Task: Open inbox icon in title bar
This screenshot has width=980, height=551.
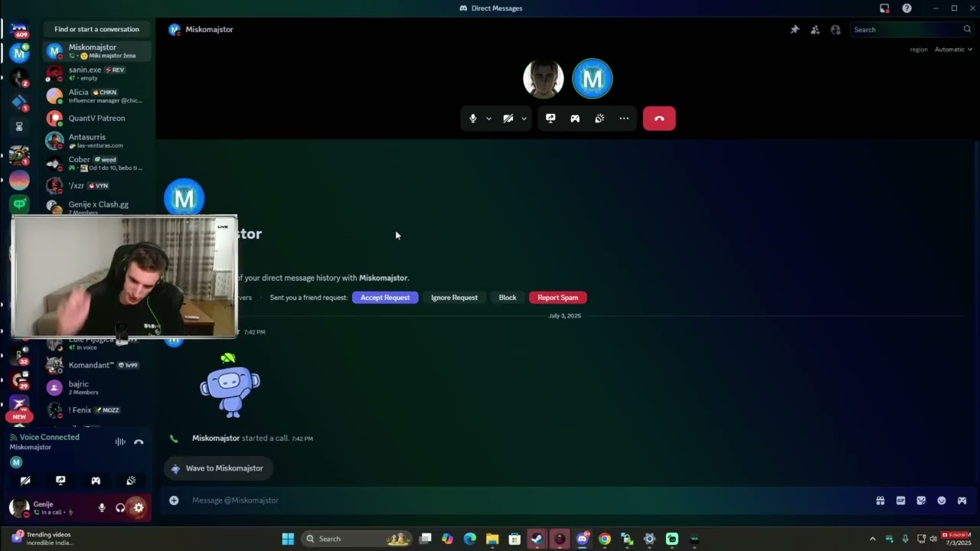Action: 884,8
